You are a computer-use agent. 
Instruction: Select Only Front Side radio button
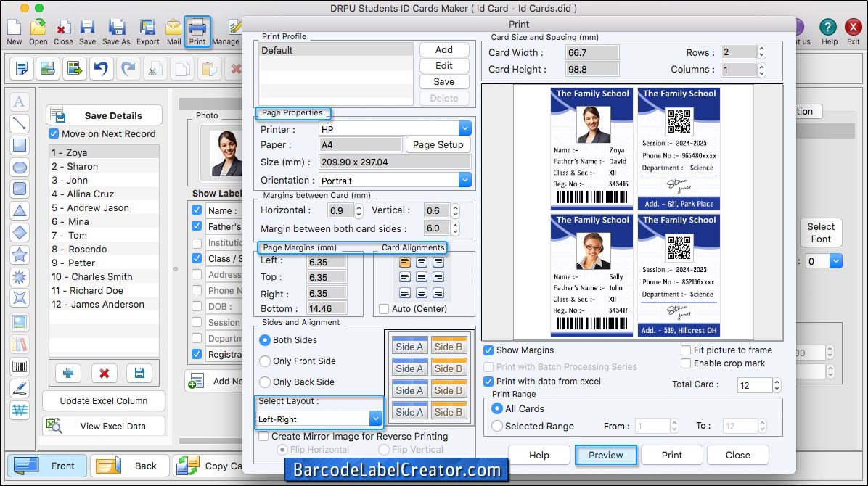click(265, 361)
